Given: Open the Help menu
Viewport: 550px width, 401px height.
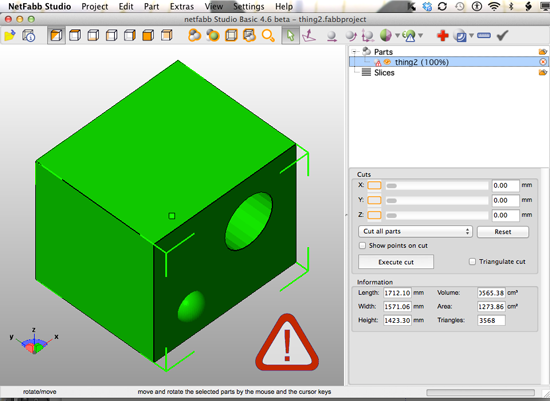Looking at the screenshot, I should coord(284,7).
